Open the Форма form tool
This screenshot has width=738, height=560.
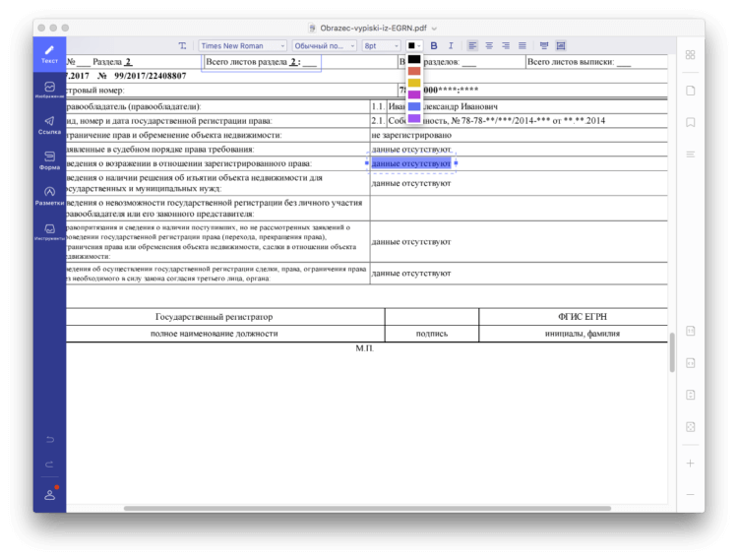tap(49, 160)
